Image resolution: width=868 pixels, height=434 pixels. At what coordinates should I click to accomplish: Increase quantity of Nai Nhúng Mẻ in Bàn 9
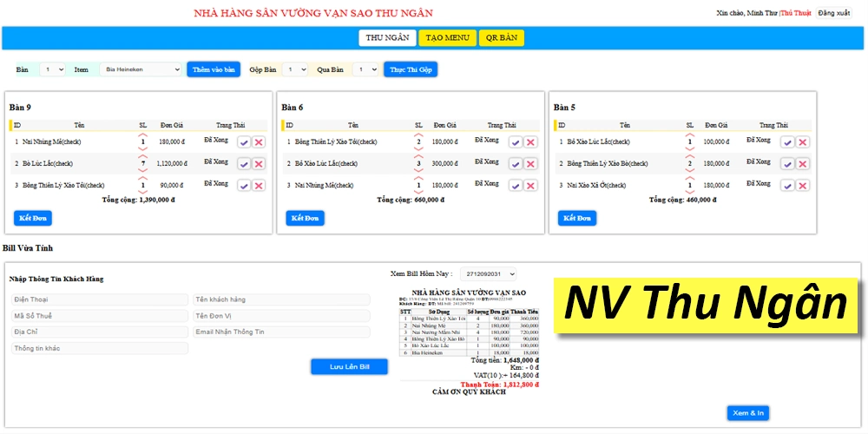point(143,135)
